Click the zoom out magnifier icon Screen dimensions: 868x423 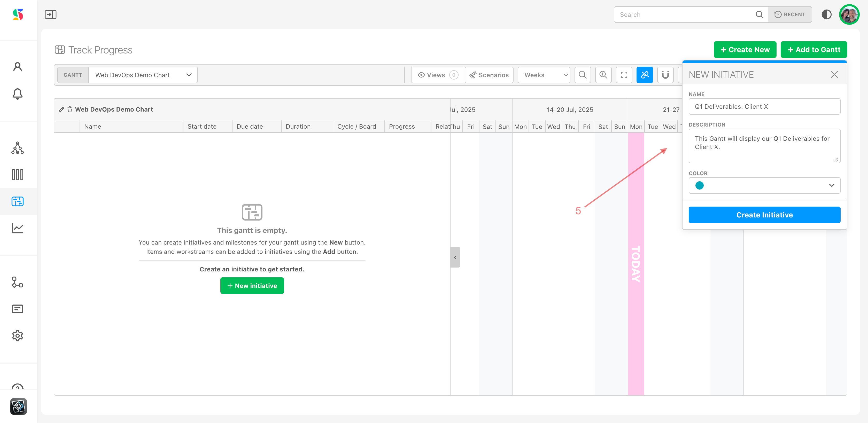(x=583, y=75)
